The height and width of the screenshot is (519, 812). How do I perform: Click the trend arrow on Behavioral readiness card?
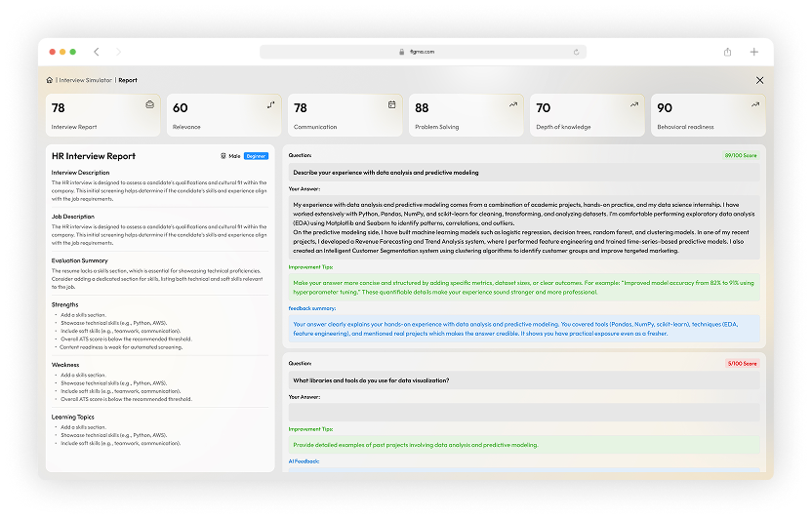coord(754,103)
